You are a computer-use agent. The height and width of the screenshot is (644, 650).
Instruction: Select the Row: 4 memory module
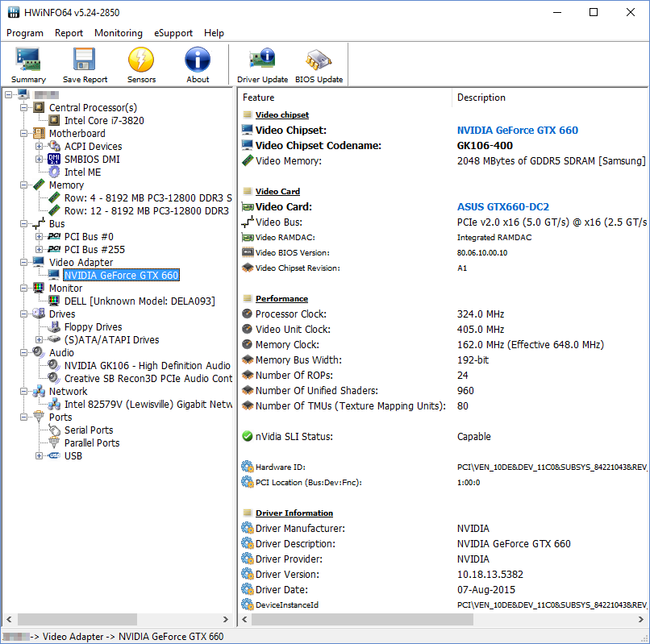[x=148, y=198]
